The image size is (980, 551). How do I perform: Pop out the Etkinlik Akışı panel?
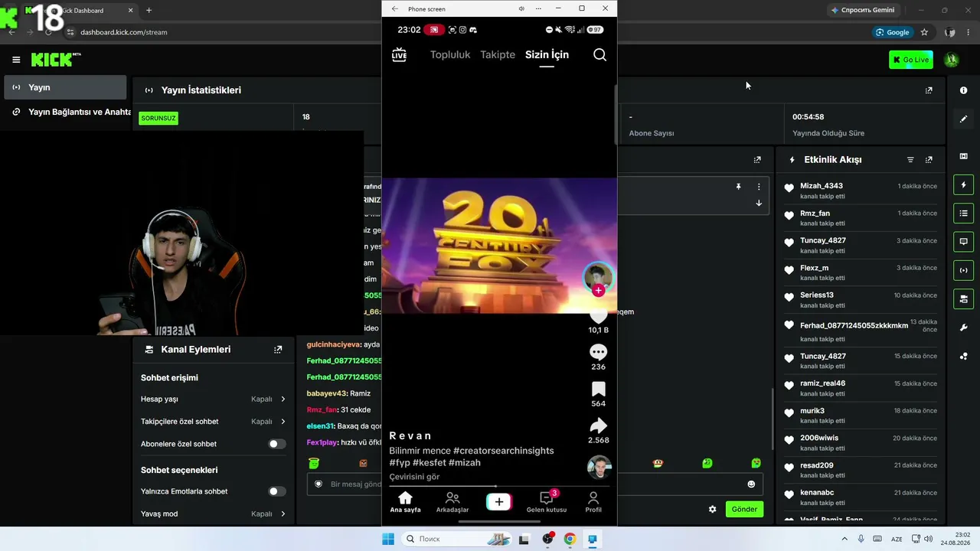coord(929,160)
